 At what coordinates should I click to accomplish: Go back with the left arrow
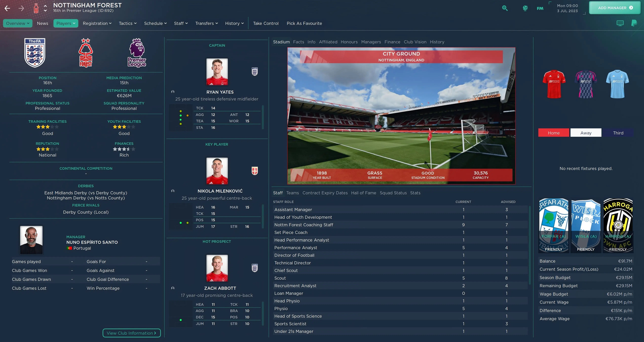[x=7, y=8]
